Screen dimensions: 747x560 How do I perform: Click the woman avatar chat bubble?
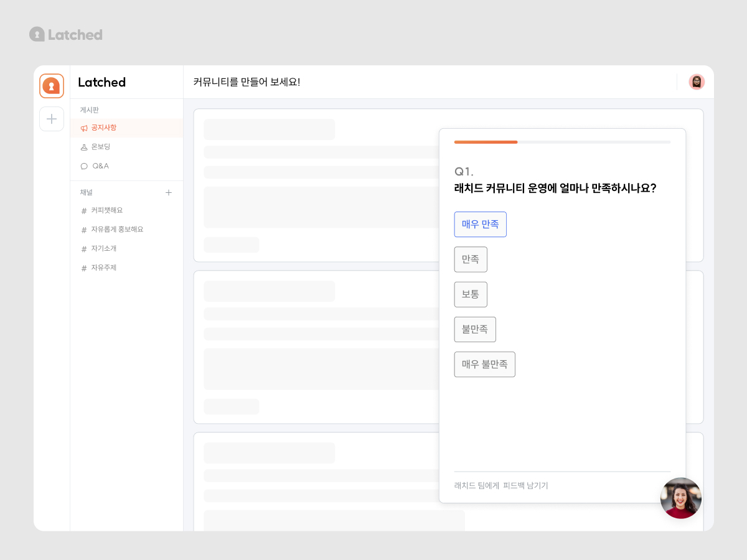click(x=681, y=498)
